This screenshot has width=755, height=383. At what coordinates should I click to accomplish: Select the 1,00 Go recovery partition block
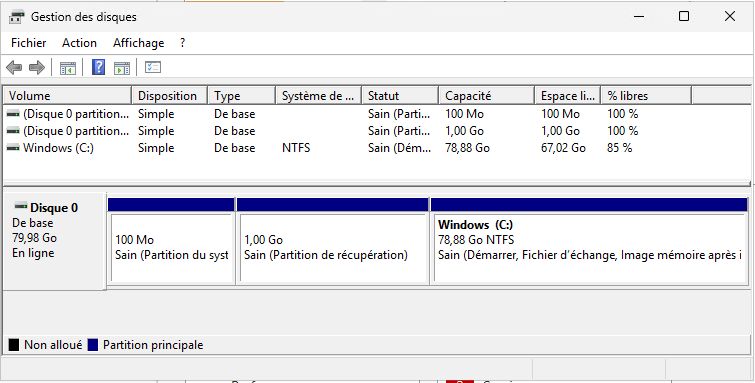click(333, 240)
